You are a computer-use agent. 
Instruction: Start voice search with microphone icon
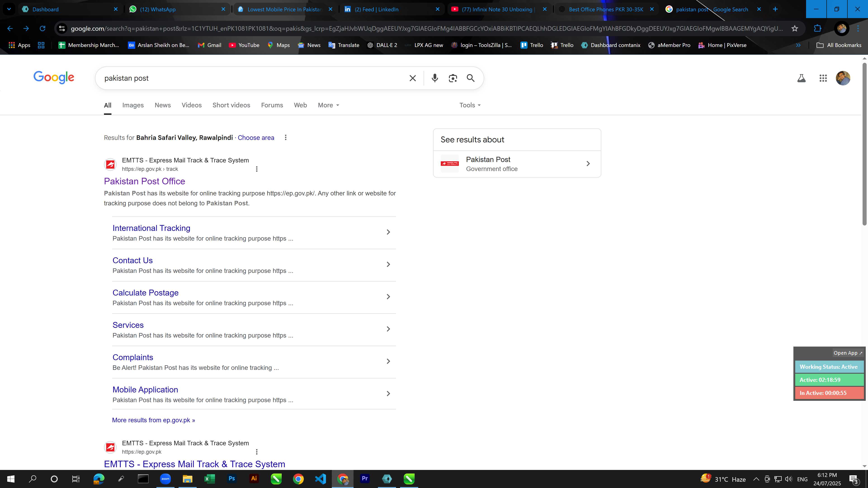435,78
